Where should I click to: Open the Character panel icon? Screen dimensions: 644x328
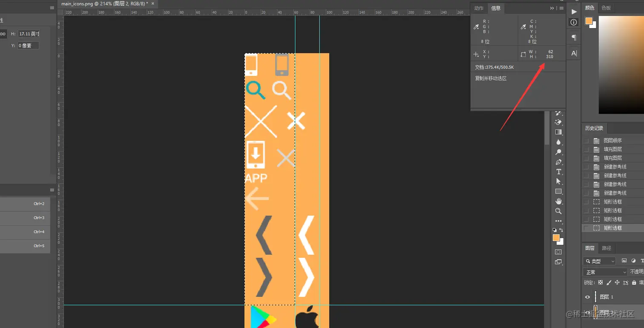574,53
